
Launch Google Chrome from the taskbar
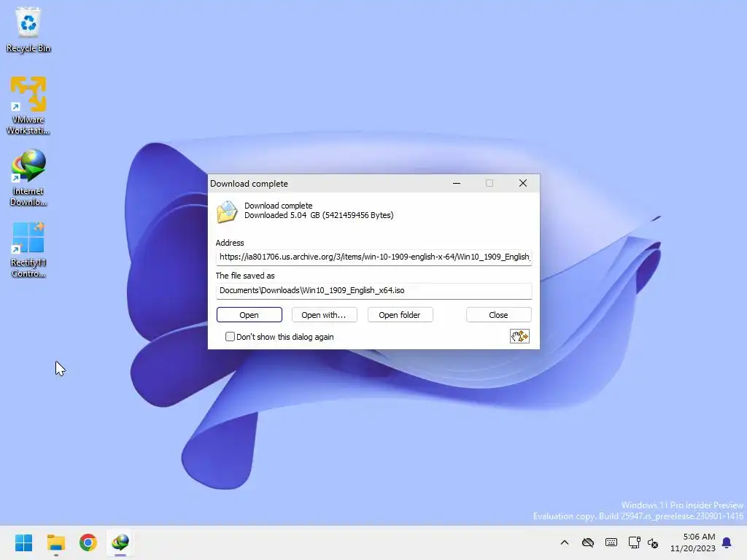point(88,542)
